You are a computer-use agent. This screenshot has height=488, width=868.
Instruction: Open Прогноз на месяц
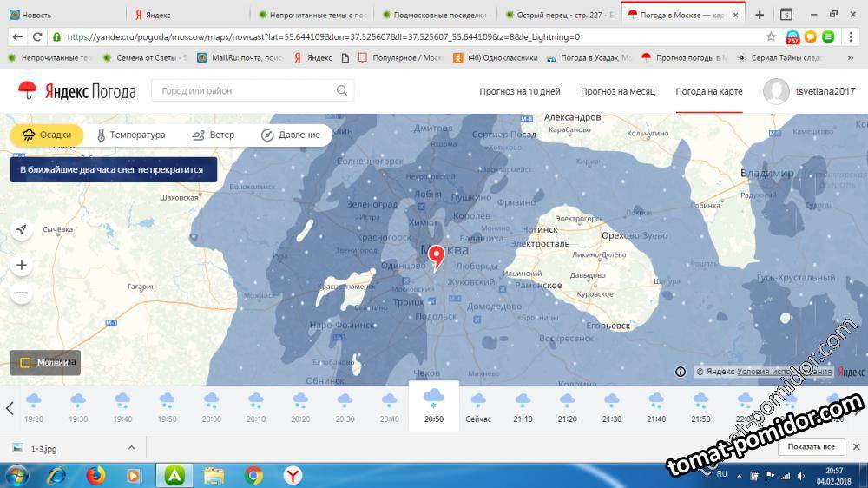(618, 91)
